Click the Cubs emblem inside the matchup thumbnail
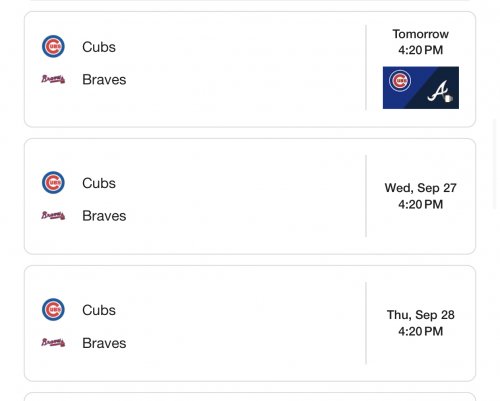500x401 pixels. 400,81
